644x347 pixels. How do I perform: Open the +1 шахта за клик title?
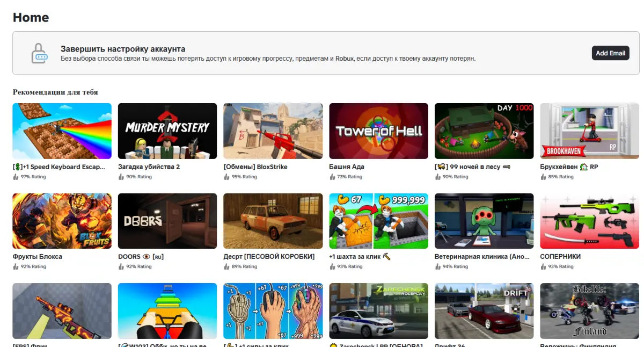pos(360,257)
